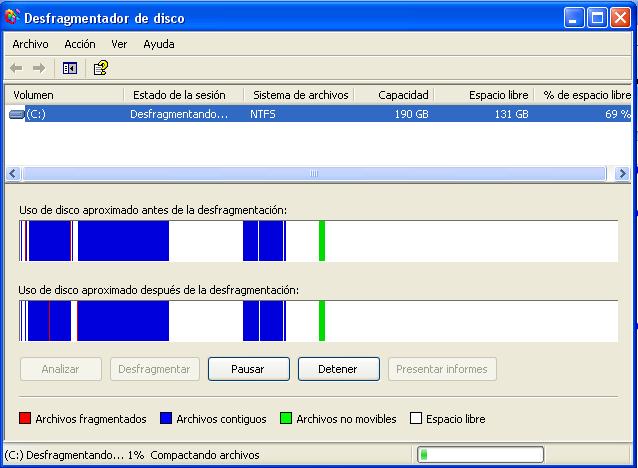Screen dimensions: 638x468
Task: Click the Back arrow toolbar icon
Action: [16, 68]
